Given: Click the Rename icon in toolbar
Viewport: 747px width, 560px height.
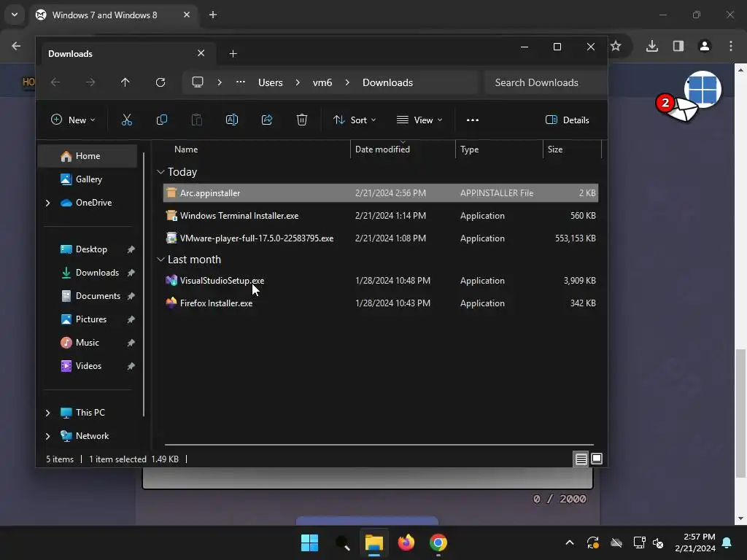Looking at the screenshot, I should (232, 120).
